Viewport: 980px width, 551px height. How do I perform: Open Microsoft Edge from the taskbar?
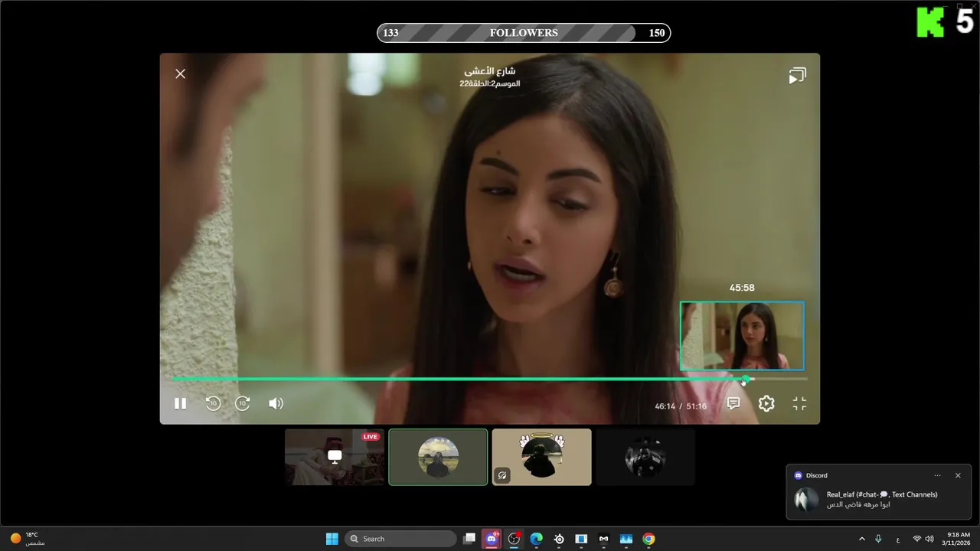coord(536,539)
